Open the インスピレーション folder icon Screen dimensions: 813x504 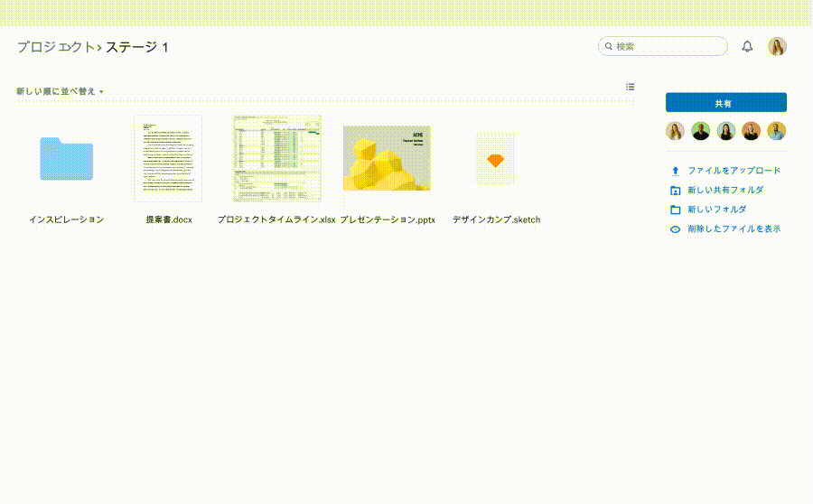pyautogui.click(x=66, y=159)
